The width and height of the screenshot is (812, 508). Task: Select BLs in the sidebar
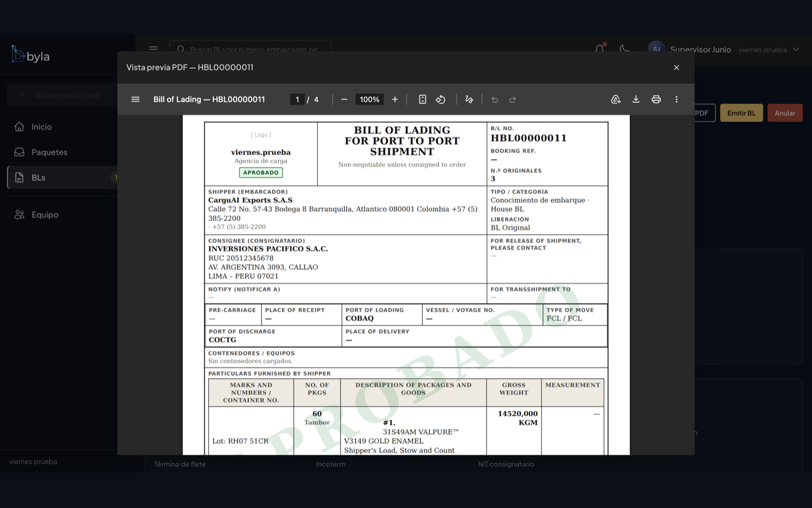pos(61,178)
